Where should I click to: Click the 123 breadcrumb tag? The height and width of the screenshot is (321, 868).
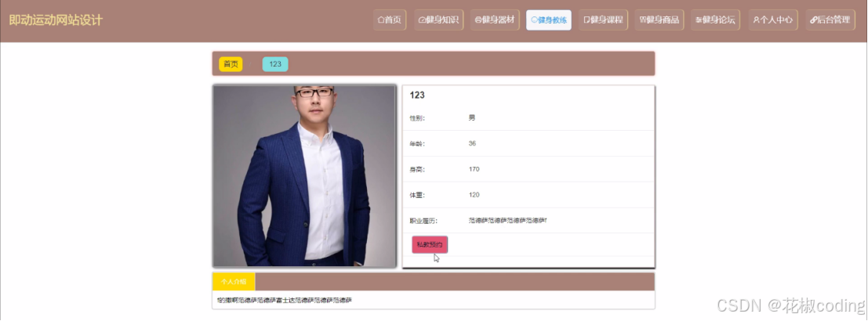click(x=275, y=64)
